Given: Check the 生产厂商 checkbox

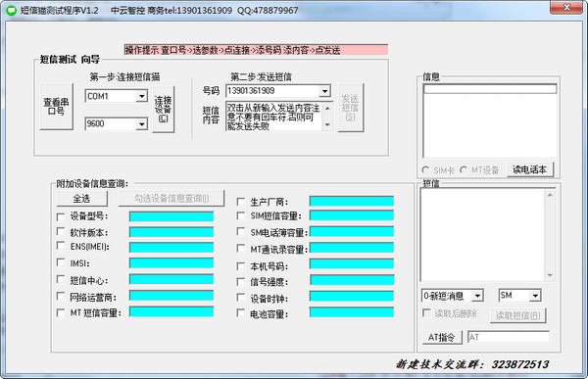Looking at the screenshot, I should [241, 202].
